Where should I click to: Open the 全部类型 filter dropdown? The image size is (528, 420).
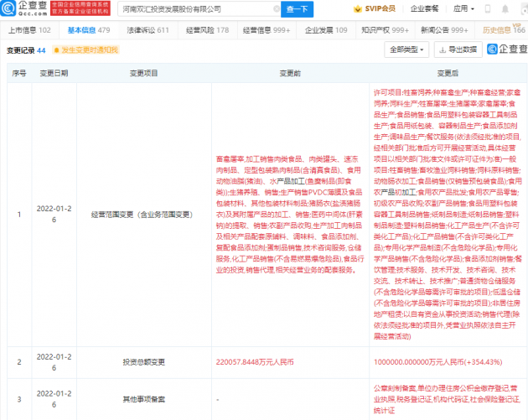coord(406,49)
